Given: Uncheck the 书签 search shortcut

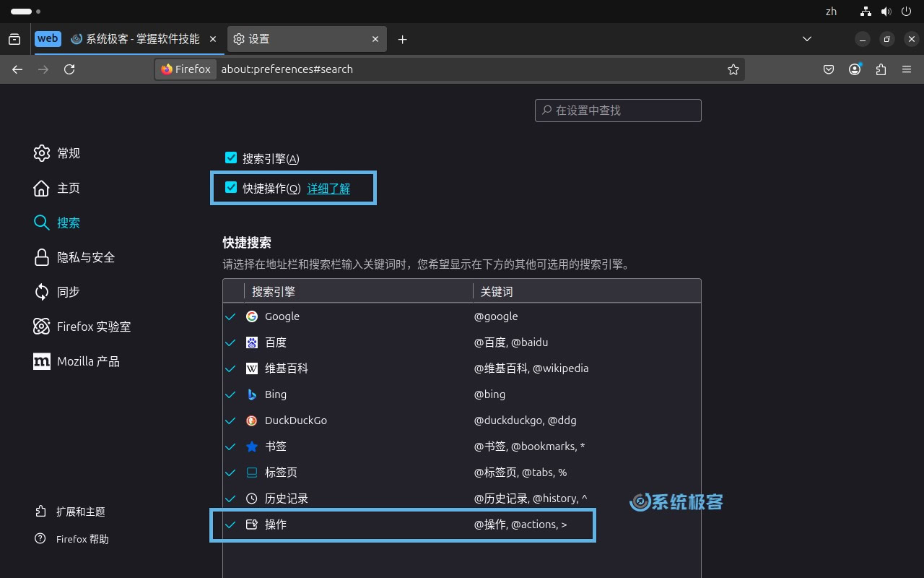Looking at the screenshot, I should pos(231,447).
